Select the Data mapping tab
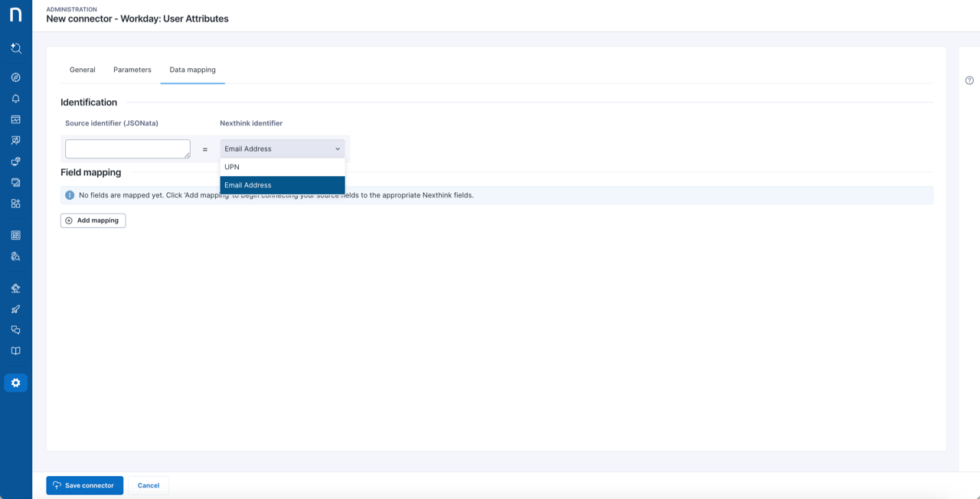This screenshot has height=499, width=980. coord(192,70)
